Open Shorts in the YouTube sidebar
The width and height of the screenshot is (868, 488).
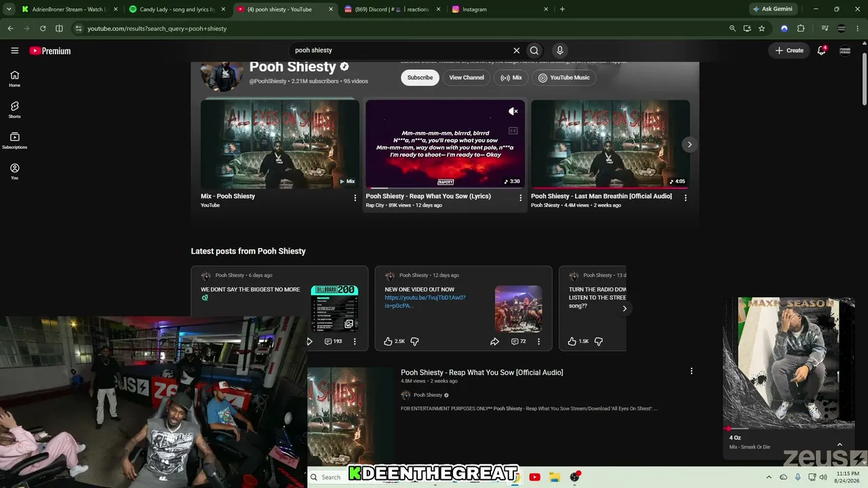(14, 110)
